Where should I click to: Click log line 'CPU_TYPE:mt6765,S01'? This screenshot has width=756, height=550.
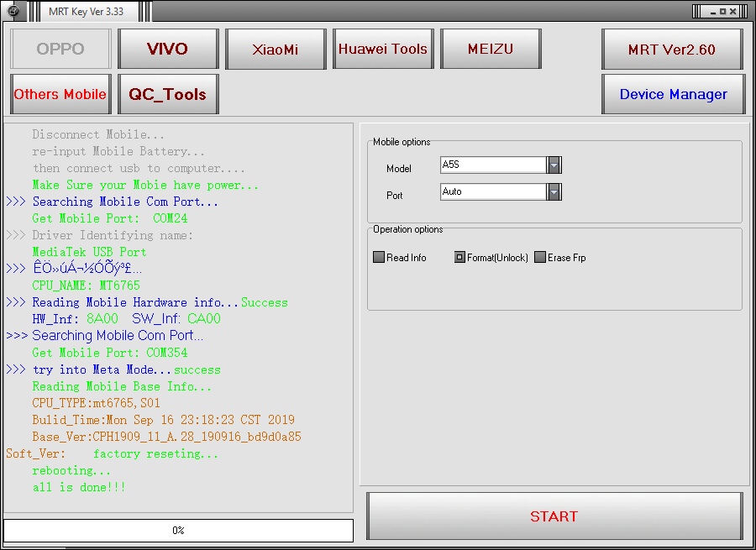pos(96,403)
